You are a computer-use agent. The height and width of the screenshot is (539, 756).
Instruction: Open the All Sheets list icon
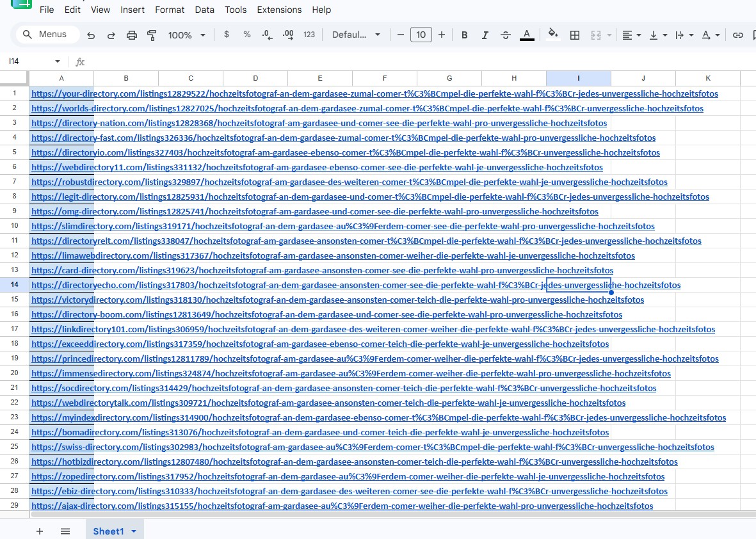coord(65,531)
